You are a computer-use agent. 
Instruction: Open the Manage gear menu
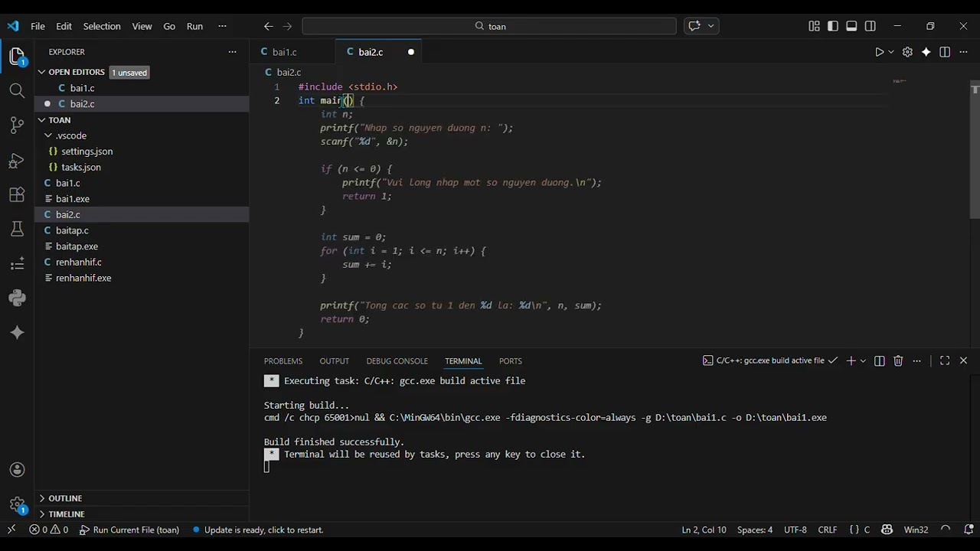17,504
